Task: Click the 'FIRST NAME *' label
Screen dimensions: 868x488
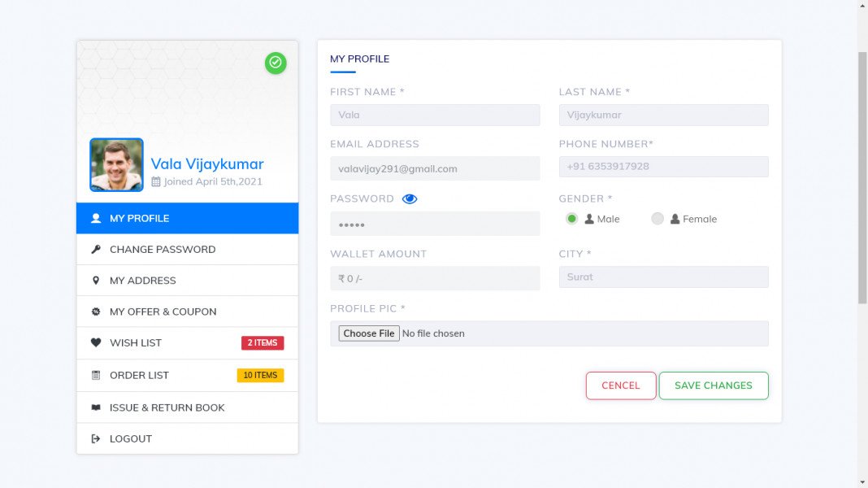Action: 367,92
